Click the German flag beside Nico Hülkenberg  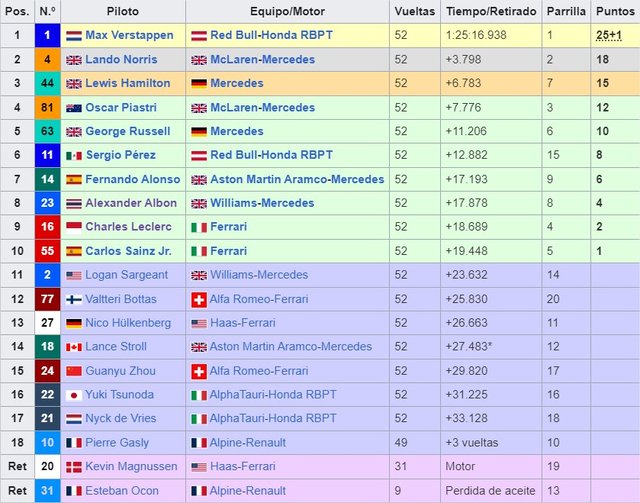click(74, 323)
